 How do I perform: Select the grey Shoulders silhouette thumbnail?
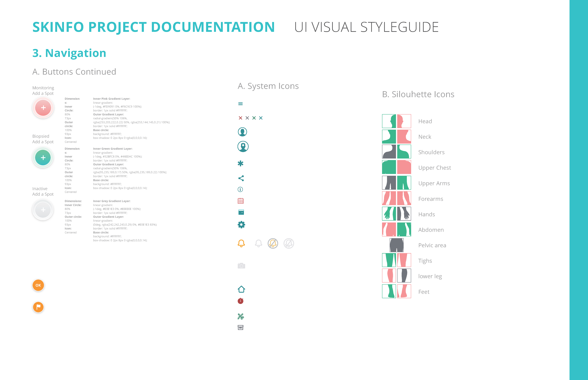389,152
